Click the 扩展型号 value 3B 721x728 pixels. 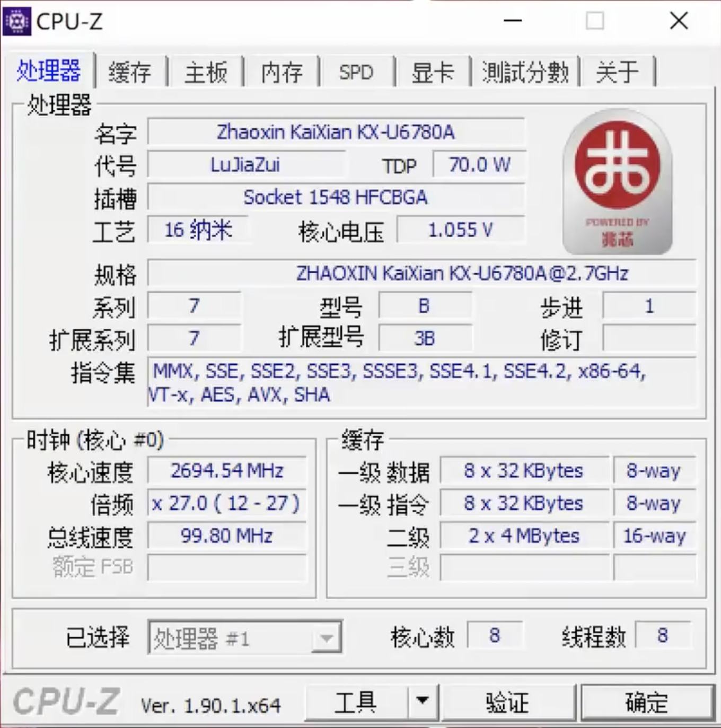pos(425,338)
